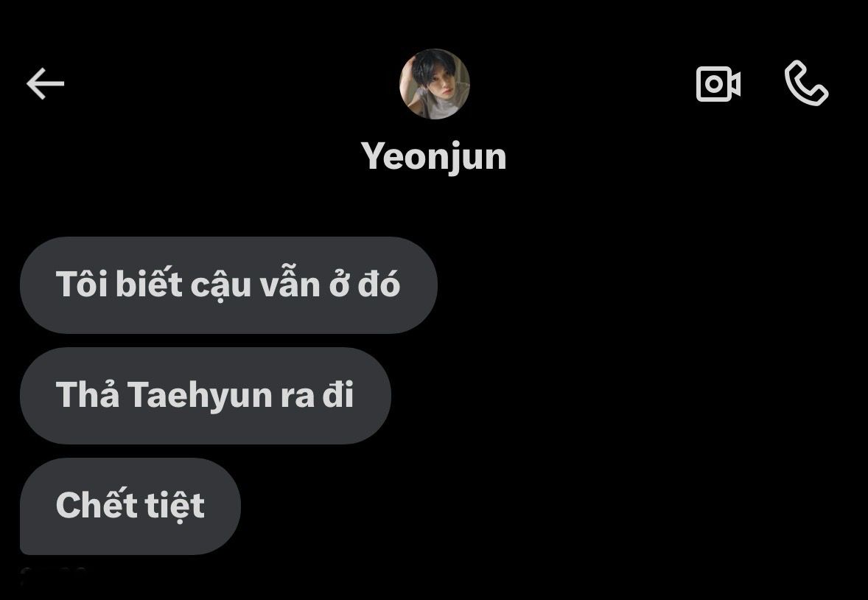
Task: Tap the contact title 'Yeonjun' in header
Action: 433,157
